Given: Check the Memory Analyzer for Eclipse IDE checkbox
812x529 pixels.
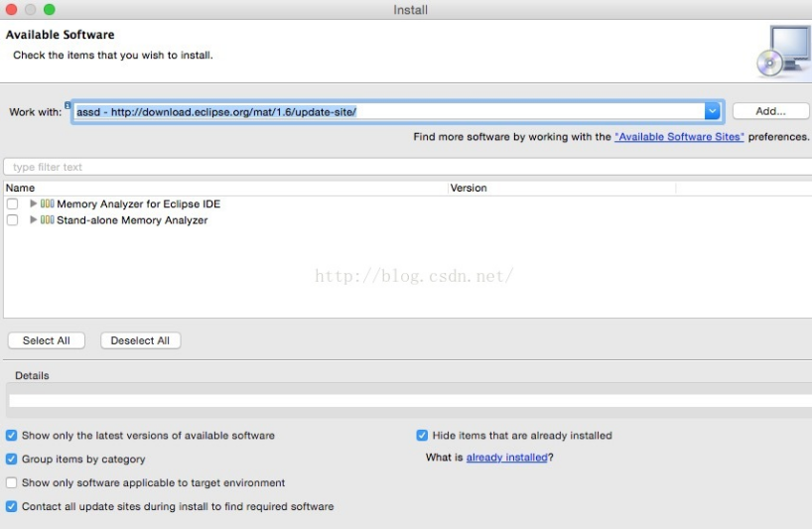Looking at the screenshot, I should [x=13, y=203].
